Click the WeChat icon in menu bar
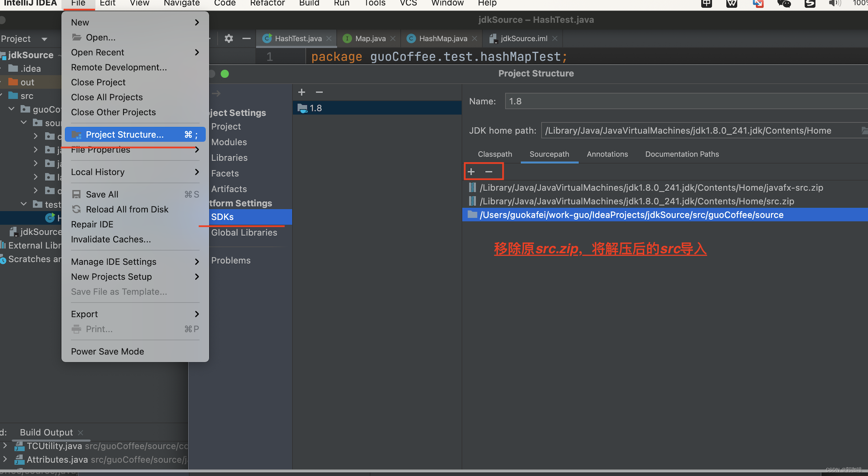The height and width of the screenshot is (476, 868). click(x=784, y=4)
